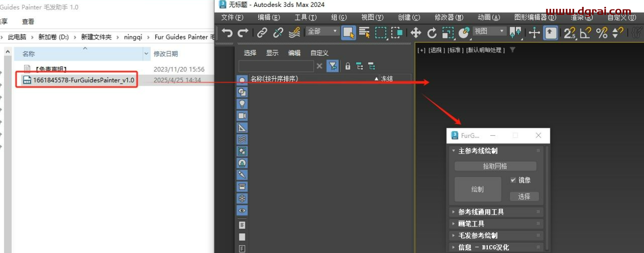Open the 组(G) menu

pos(339,17)
